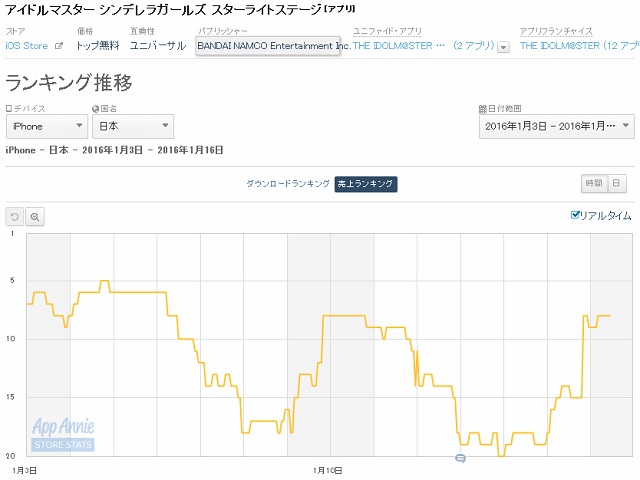
Task: Click the App Annie Store Stats watermark
Action: [x=63, y=433]
